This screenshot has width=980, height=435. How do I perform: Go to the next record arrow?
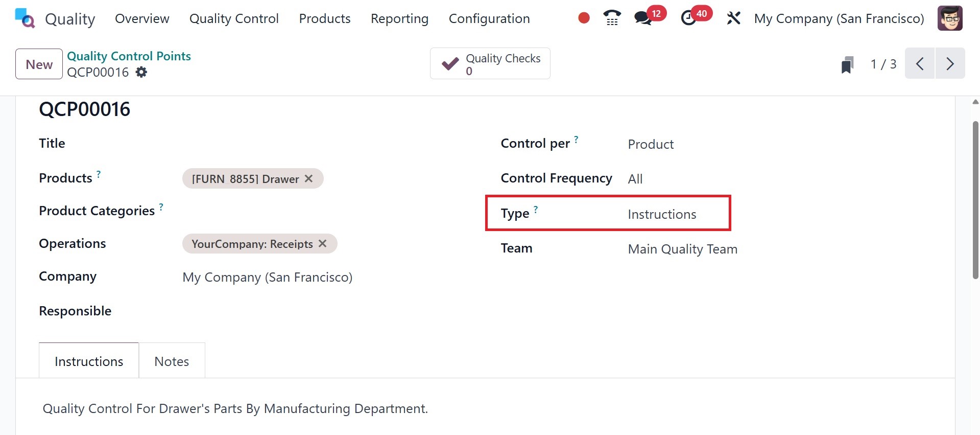click(950, 64)
